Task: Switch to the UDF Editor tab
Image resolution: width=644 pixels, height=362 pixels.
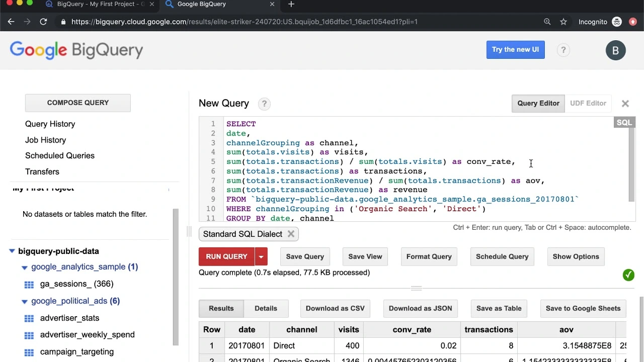Action: coord(588,103)
